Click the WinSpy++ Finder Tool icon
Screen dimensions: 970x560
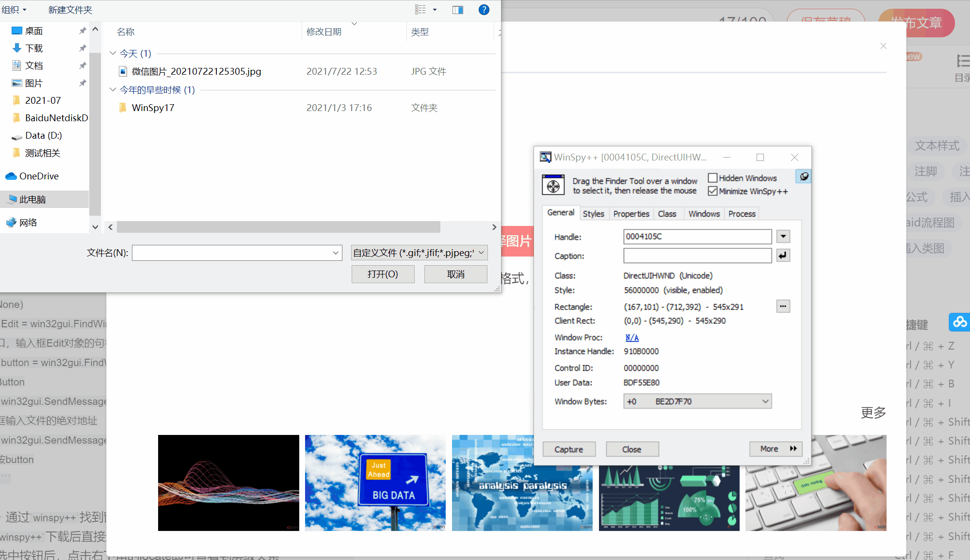[x=553, y=185]
